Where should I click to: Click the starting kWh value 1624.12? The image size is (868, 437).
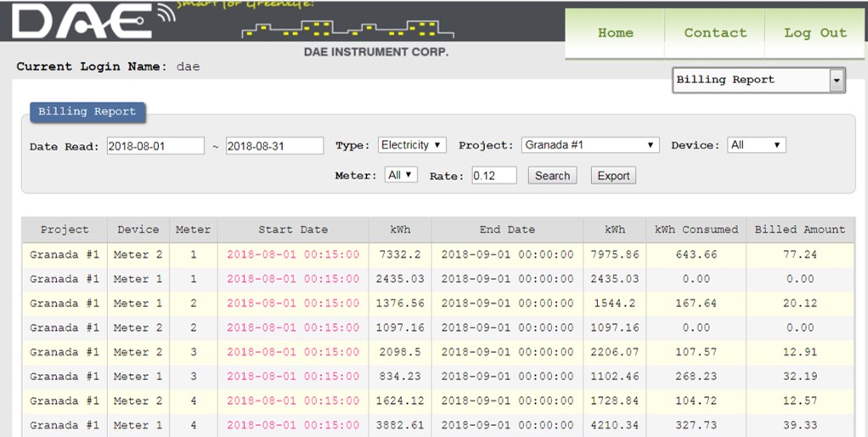click(x=400, y=401)
